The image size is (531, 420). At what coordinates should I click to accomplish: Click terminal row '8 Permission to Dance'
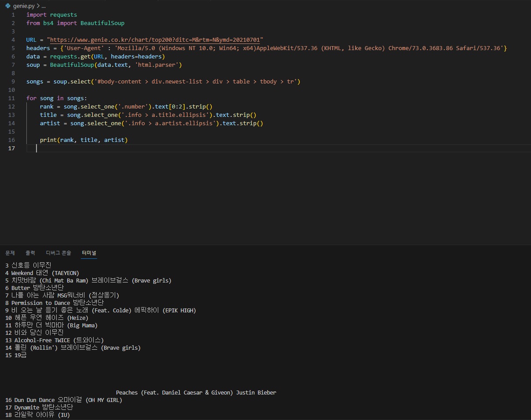(x=55, y=303)
